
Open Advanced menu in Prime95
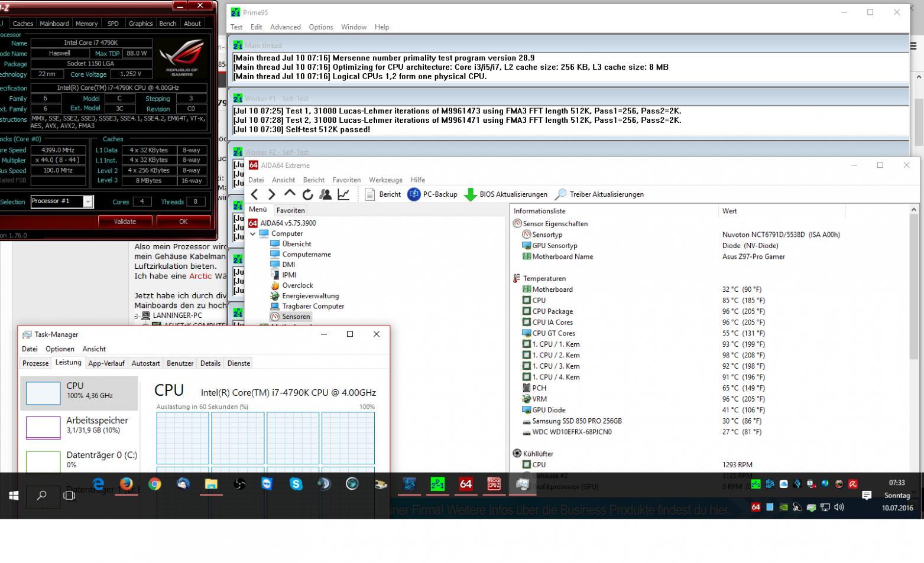(x=286, y=27)
